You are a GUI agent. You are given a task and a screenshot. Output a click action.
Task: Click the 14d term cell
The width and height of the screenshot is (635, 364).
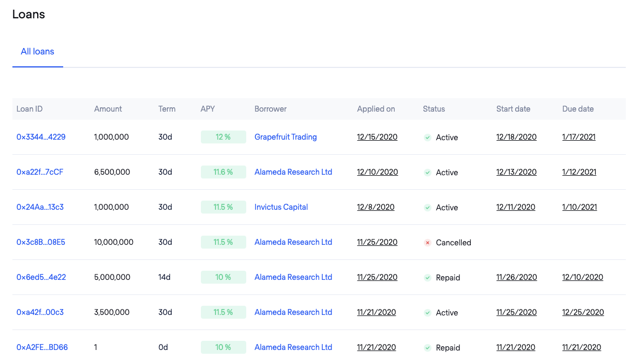pos(164,277)
